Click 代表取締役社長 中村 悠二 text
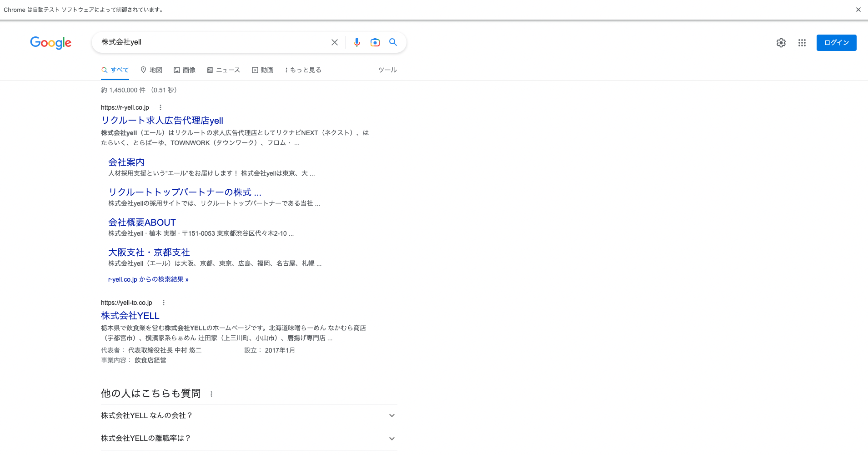868x455 pixels. click(165, 350)
